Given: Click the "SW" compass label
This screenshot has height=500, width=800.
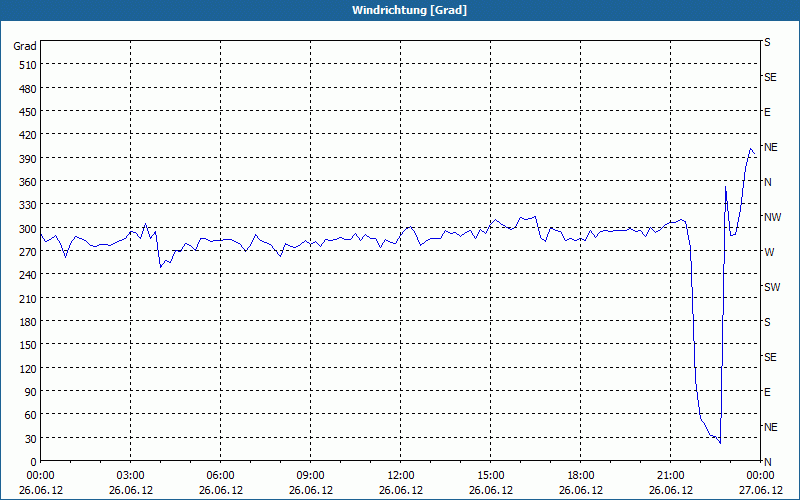Looking at the screenshot, I should click(772, 287).
